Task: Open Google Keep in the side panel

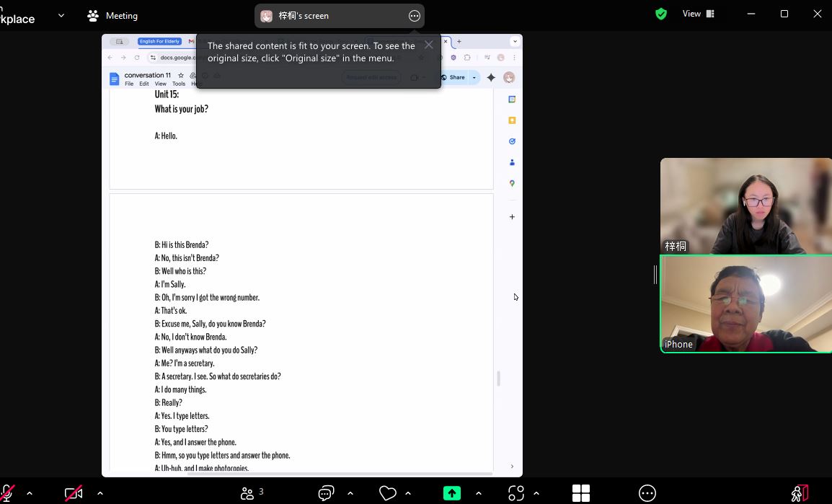Action: point(512,120)
